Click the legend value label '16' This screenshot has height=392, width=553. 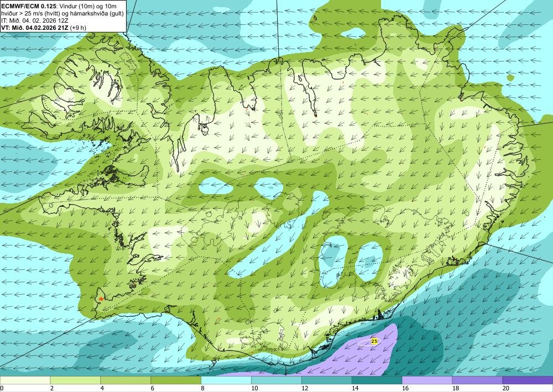[405, 388]
